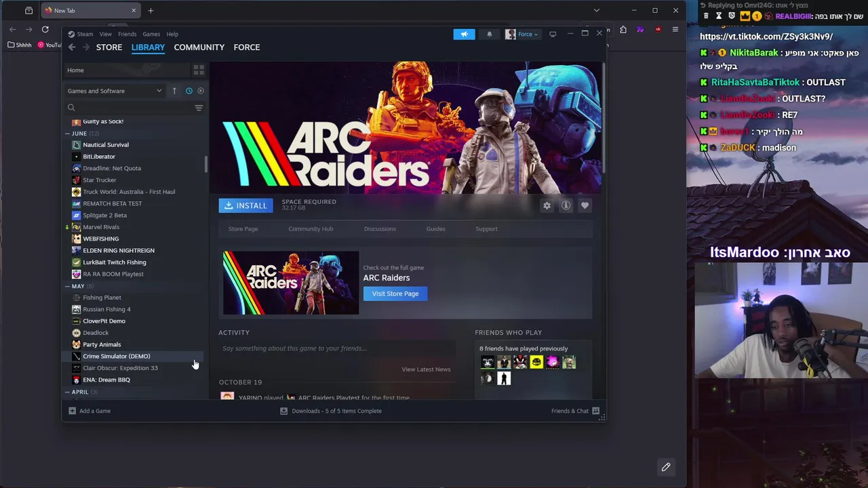Open the FORCE profile section

[x=247, y=47]
